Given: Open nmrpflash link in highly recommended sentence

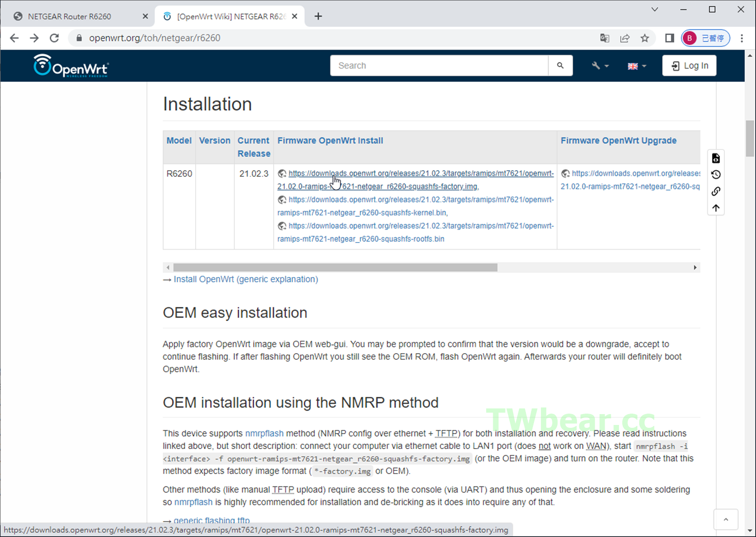Looking at the screenshot, I should pos(193,502).
